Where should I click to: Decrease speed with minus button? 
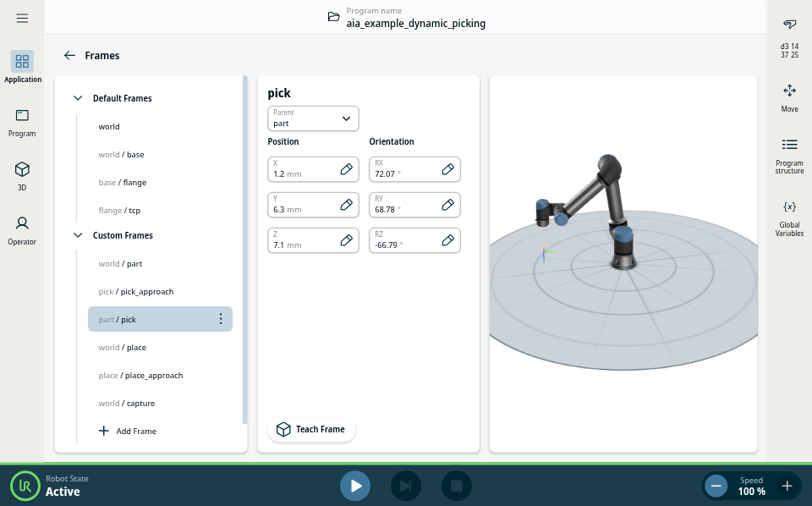coord(716,486)
